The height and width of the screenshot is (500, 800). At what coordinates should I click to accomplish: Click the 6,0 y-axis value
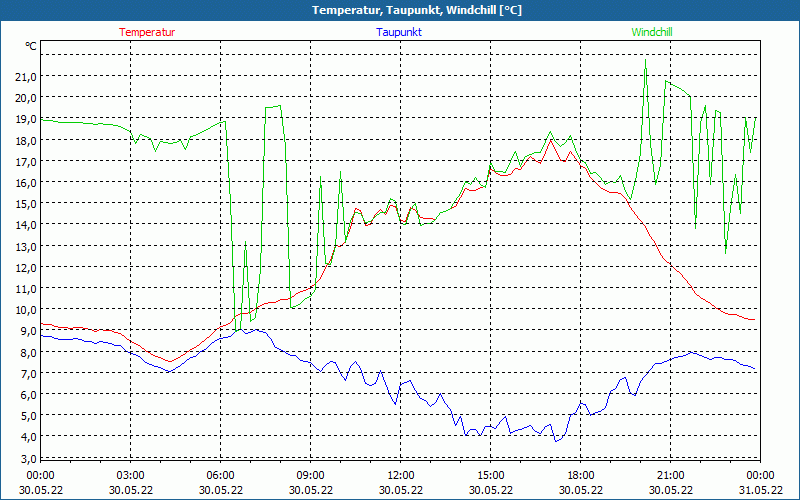[29, 395]
